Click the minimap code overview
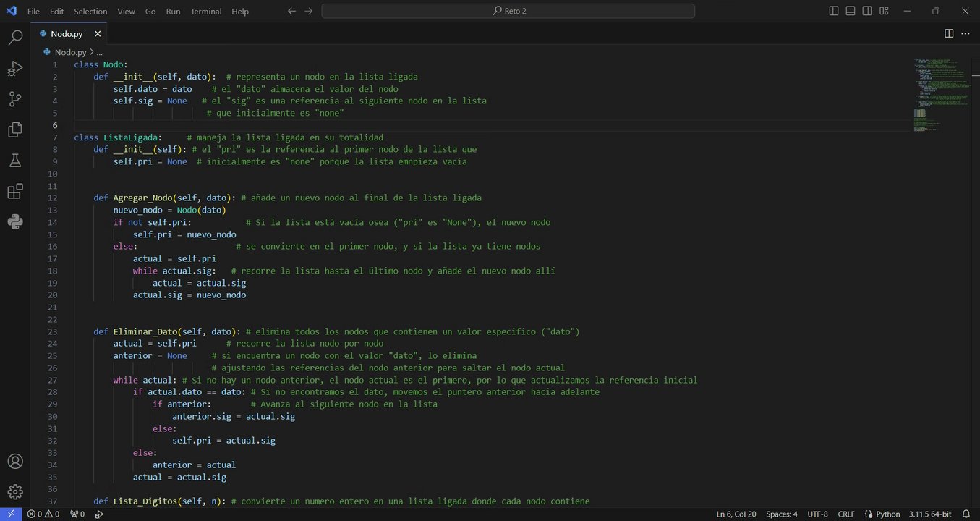Viewport: 980px width, 521px height. click(940, 94)
